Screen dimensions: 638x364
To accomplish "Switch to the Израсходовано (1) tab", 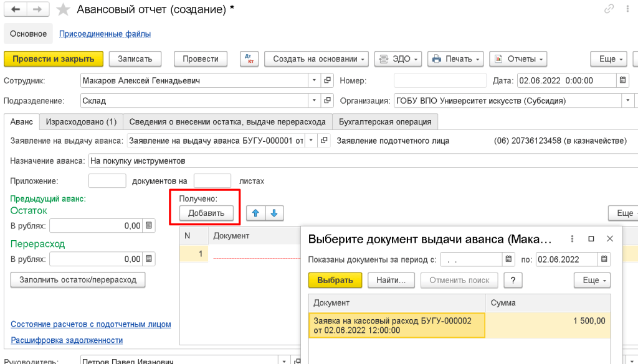I will [x=81, y=121].
